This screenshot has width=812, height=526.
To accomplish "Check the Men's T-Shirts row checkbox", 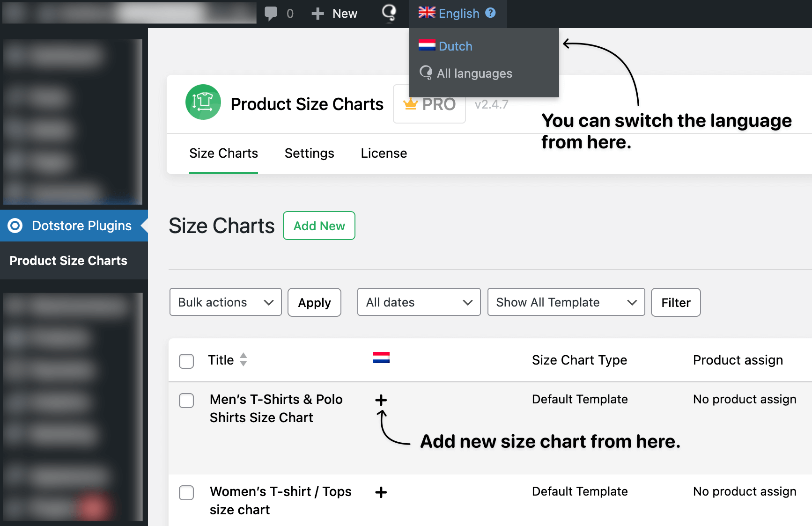I will (x=186, y=401).
